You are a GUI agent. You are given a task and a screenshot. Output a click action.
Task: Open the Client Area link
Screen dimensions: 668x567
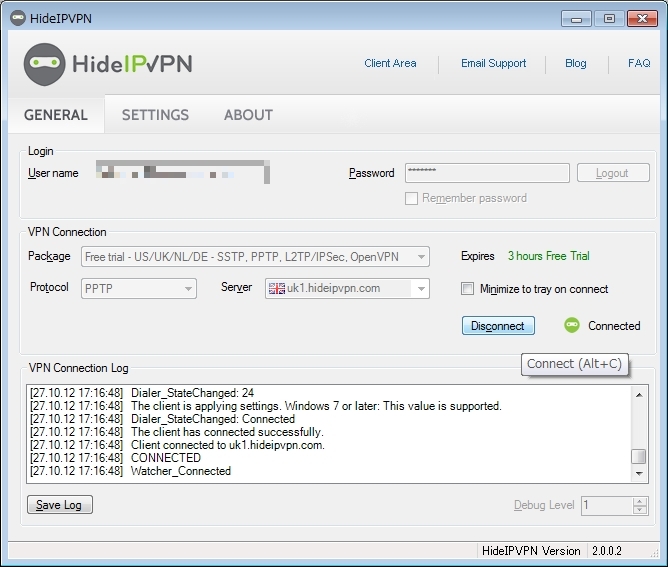coord(390,63)
